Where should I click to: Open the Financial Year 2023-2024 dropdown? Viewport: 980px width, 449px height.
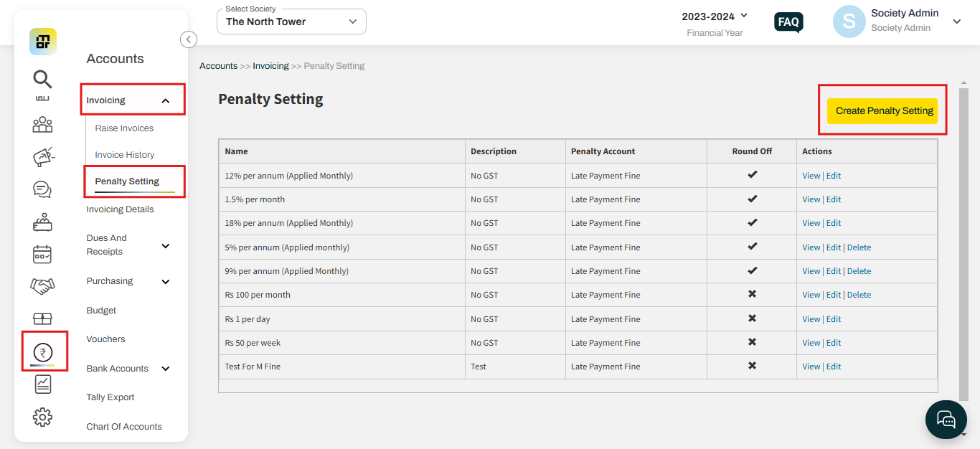click(713, 16)
